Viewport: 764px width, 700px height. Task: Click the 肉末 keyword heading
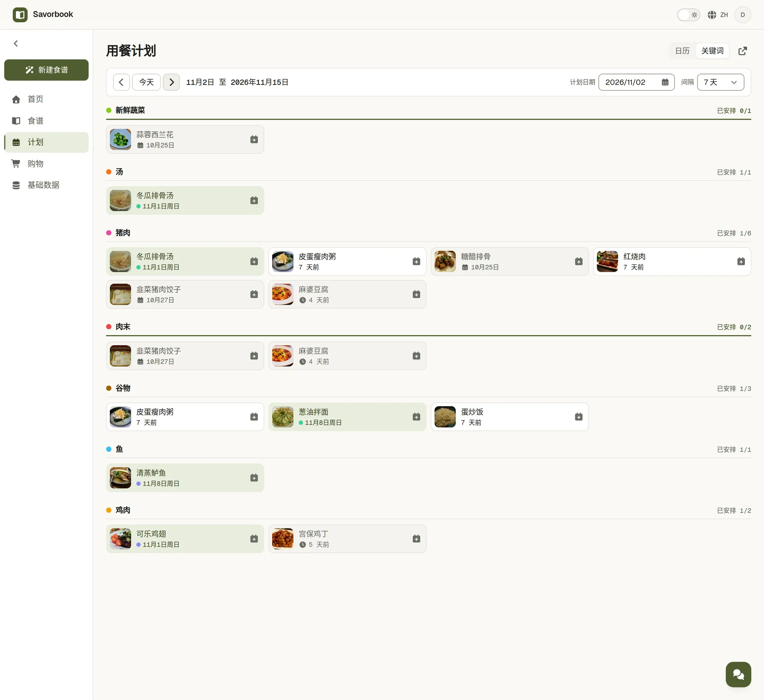pyautogui.click(x=123, y=327)
